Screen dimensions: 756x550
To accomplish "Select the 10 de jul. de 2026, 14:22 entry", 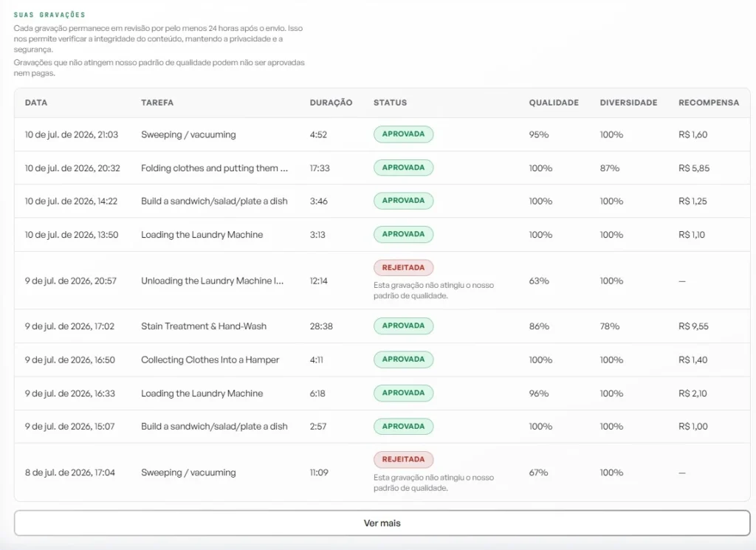I will tap(72, 201).
